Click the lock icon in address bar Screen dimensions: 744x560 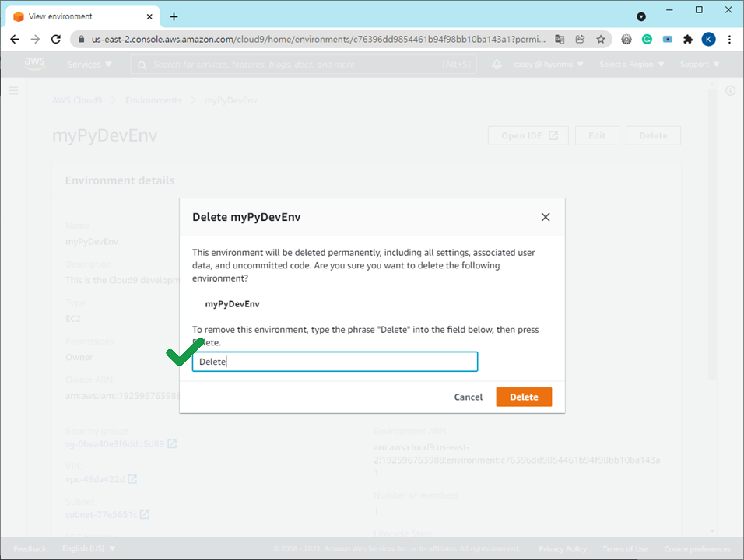(81, 40)
